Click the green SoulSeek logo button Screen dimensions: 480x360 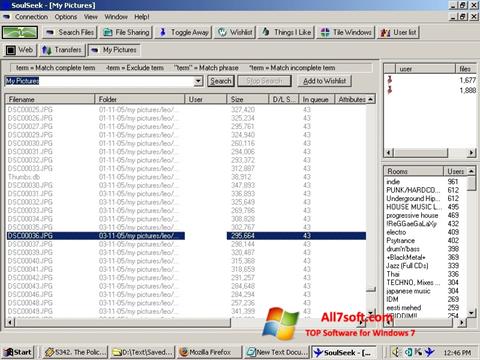(20, 32)
